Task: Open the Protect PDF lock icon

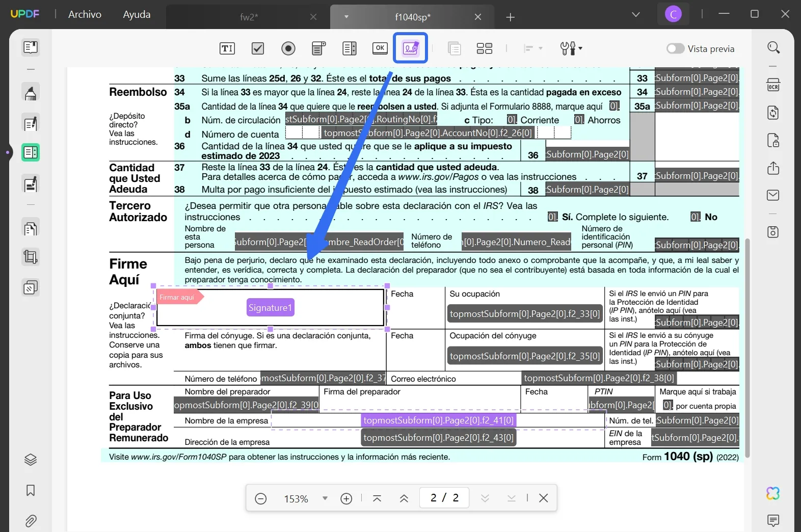Action: click(773, 140)
